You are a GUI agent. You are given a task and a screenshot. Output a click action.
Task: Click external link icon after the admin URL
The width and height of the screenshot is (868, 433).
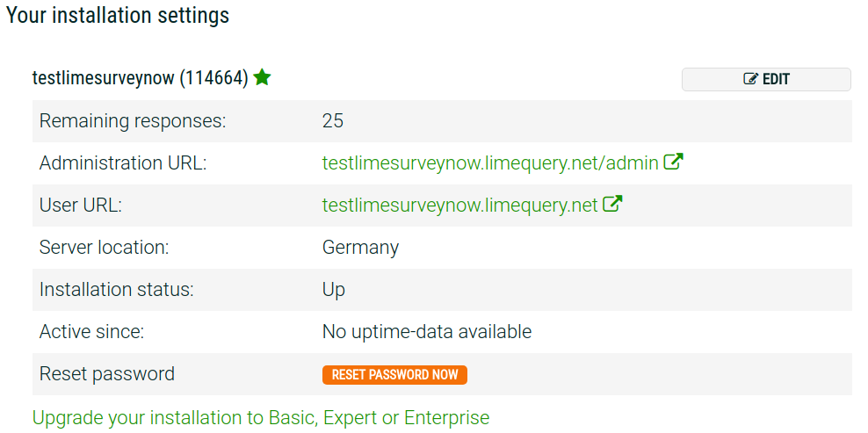click(673, 162)
